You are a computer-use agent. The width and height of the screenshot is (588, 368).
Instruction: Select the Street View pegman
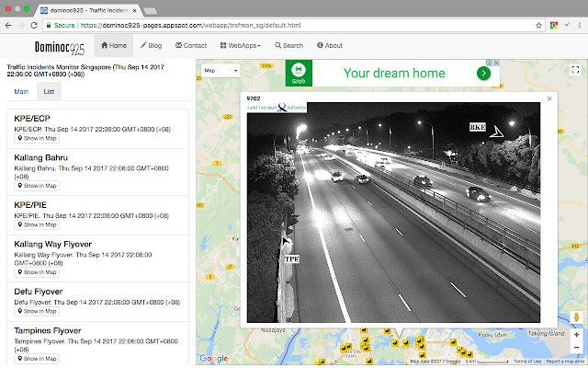pyautogui.click(x=576, y=317)
